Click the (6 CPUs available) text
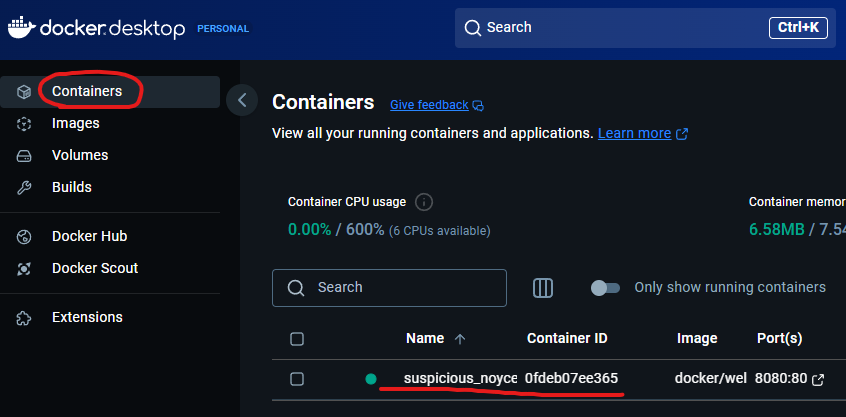This screenshot has height=417, width=846. (x=440, y=231)
